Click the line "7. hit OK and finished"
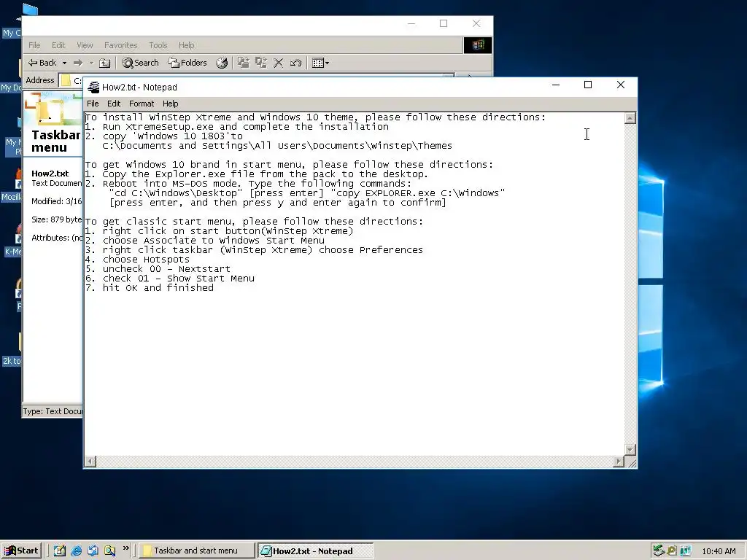The height and width of the screenshot is (560, 747). (x=150, y=288)
